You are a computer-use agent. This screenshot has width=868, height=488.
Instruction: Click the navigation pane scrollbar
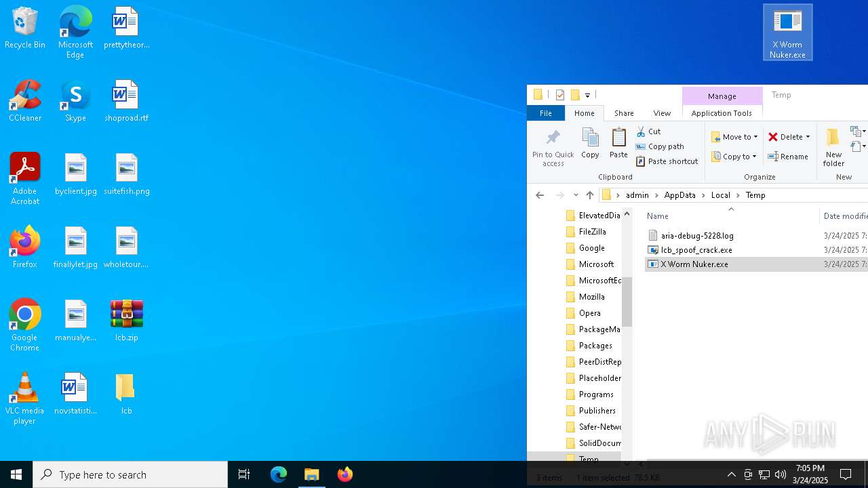coord(627,302)
